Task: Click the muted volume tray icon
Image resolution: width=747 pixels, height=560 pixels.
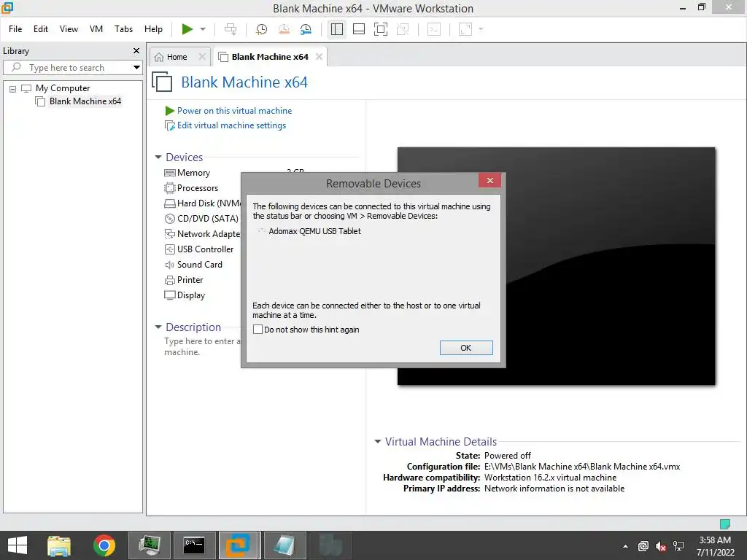Action: pyautogui.click(x=661, y=546)
